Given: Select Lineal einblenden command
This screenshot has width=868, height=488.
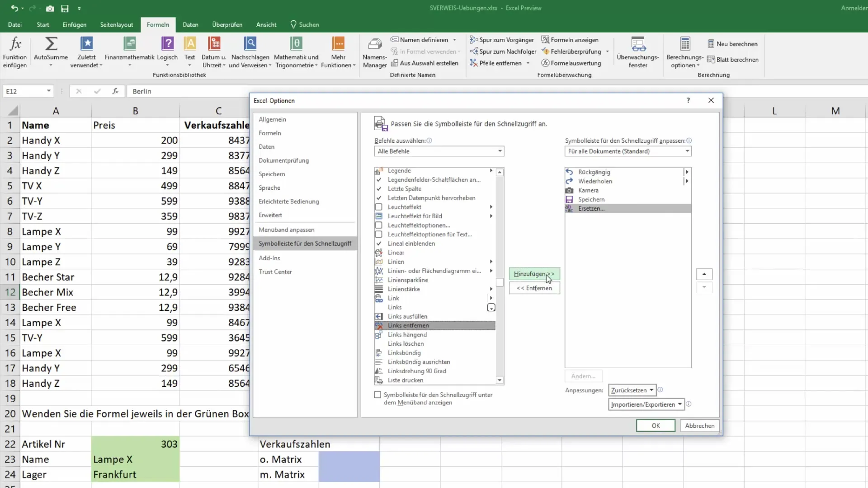Looking at the screenshot, I should pyautogui.click(x=434, y=244).
